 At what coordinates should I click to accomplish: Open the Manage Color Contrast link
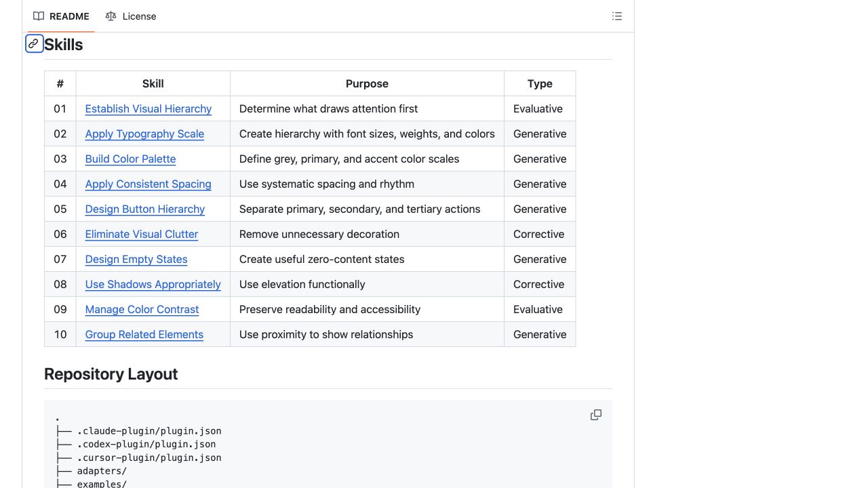pos(142,310)
